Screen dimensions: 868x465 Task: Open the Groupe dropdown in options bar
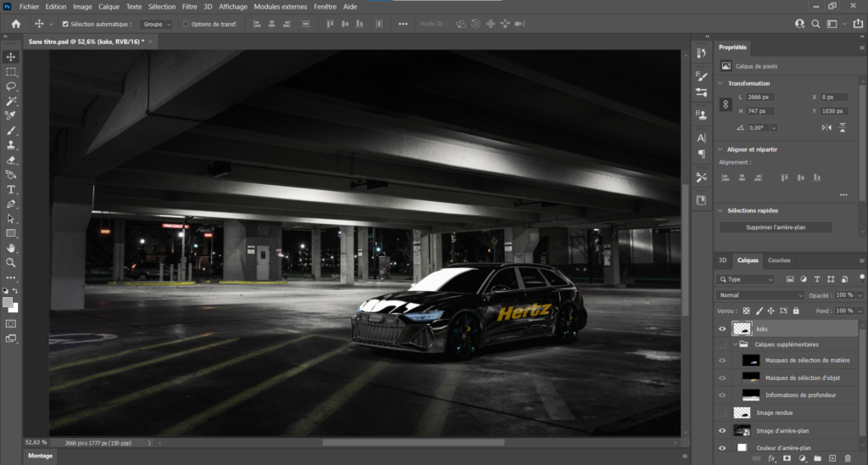pyautogui.click(x=157, y=25)
